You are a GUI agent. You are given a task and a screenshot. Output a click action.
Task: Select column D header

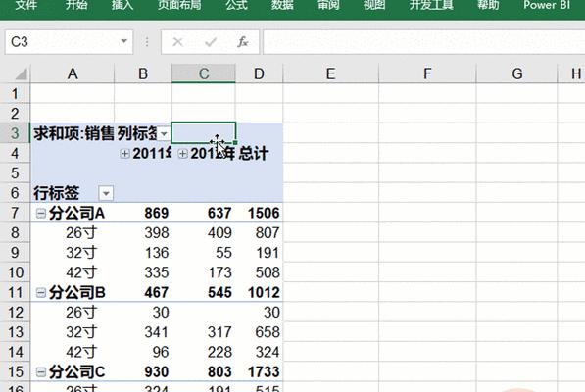click(x=259, y=73)
